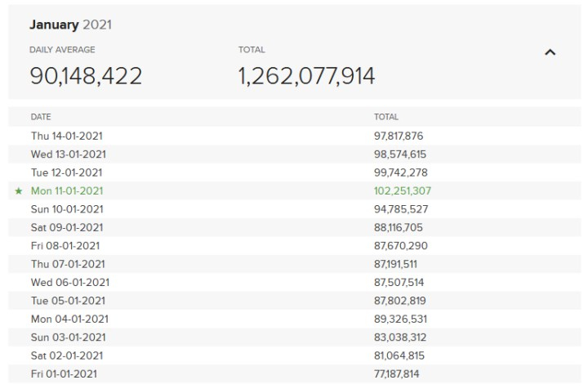
Task: Select the Sun 10-01-2021 row
Action: tap(67, 209)
